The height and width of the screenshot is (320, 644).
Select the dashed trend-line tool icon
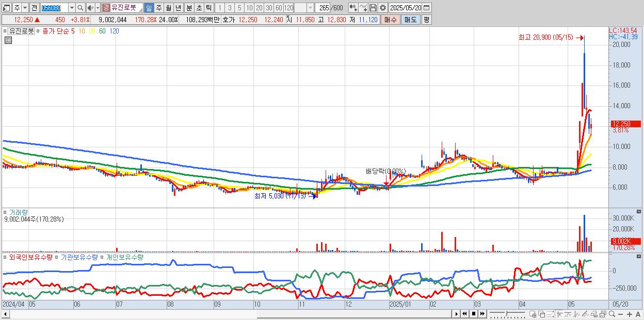pyautogui.click(x=550, y=314)
